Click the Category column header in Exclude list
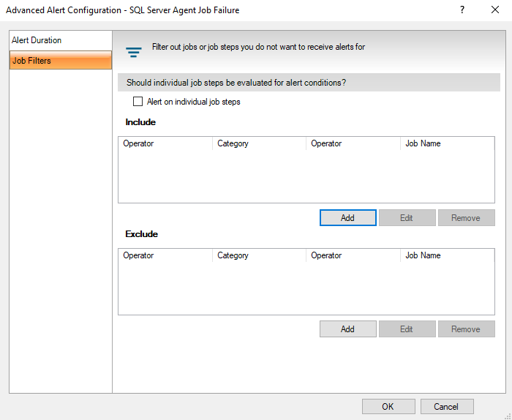The height and width of the screenshot is (420, 512). (259, 255)
